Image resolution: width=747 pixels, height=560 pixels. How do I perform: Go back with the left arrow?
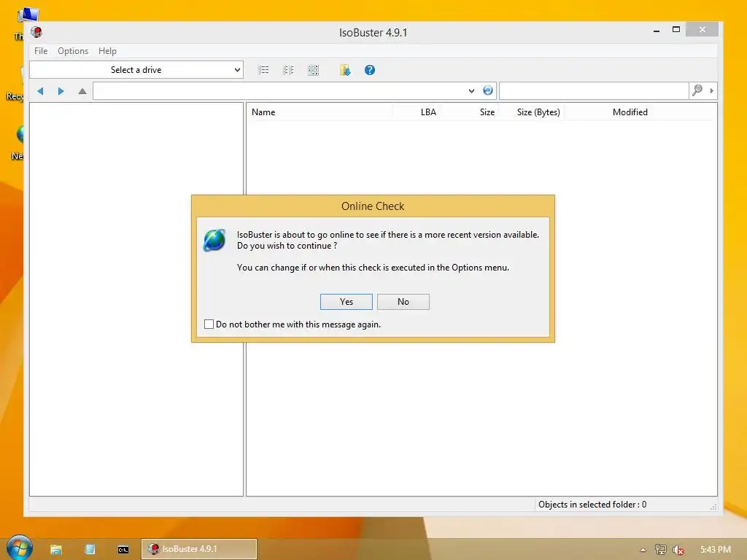(x=41, y=91)
